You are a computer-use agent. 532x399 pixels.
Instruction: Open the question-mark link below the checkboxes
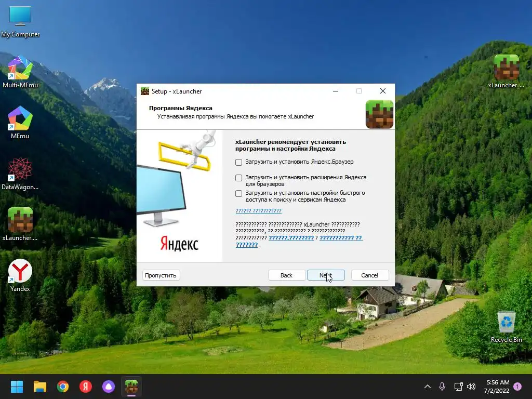point(259,211)
